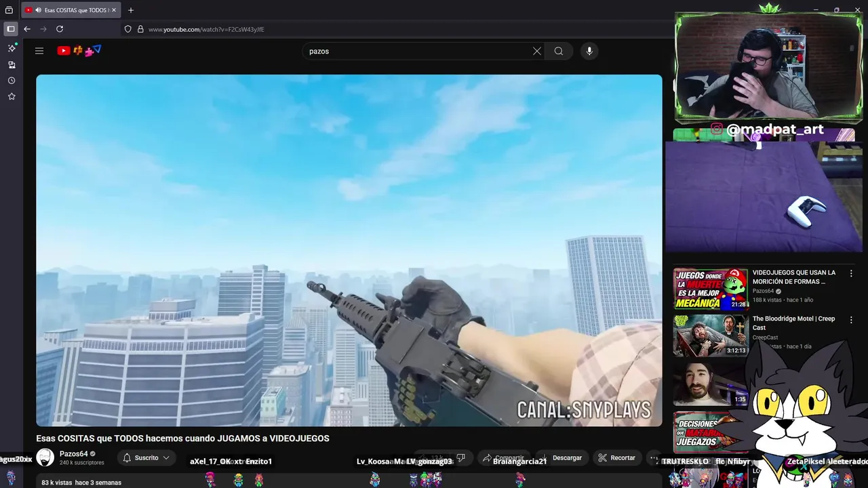868x488 pixels.
Task: View site security via padlock icon
Action: (x=140, y=29)
